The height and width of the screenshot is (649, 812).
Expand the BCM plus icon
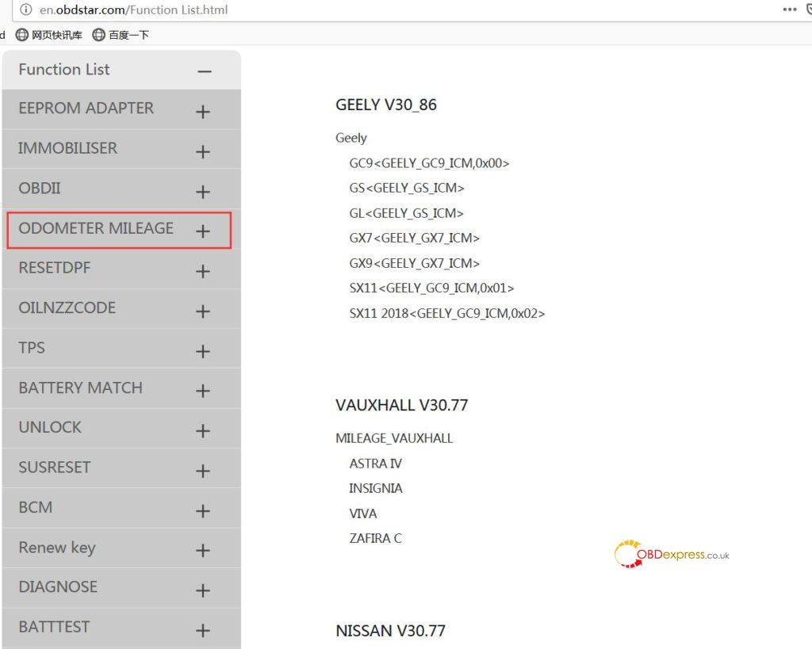tap(203, 511)
